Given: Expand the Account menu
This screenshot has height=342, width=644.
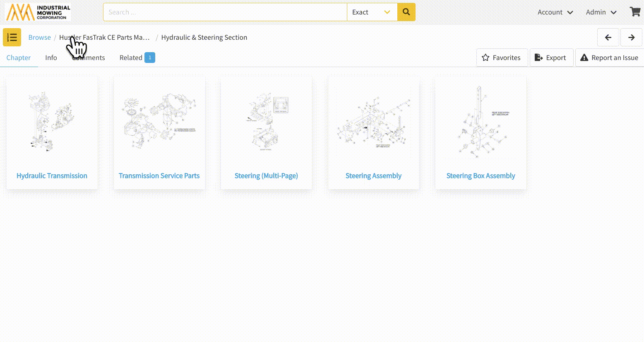Looking at the screenshot, I should (x=555, y=12).
